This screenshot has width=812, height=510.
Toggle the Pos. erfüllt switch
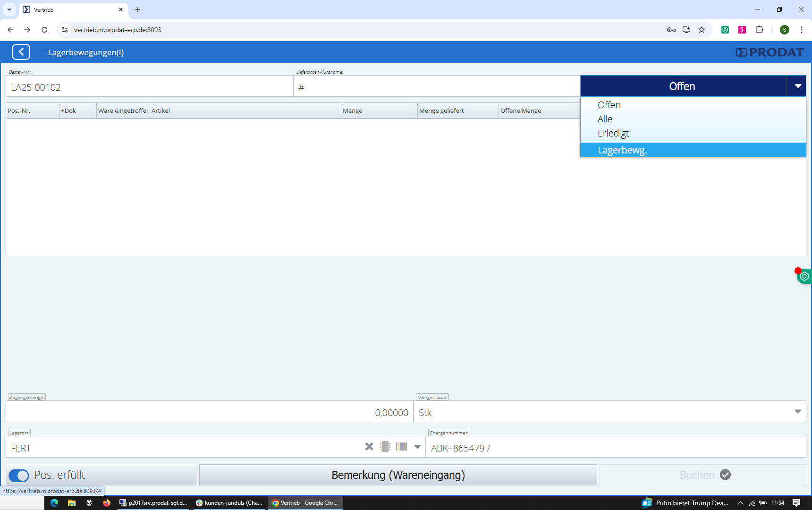pos(19,476)
